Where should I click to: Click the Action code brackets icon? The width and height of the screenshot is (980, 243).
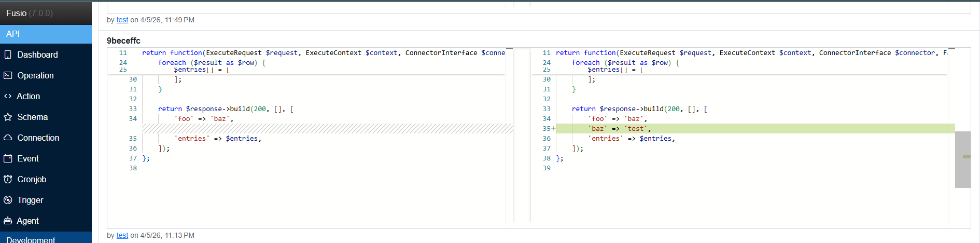tap(8, 96)
